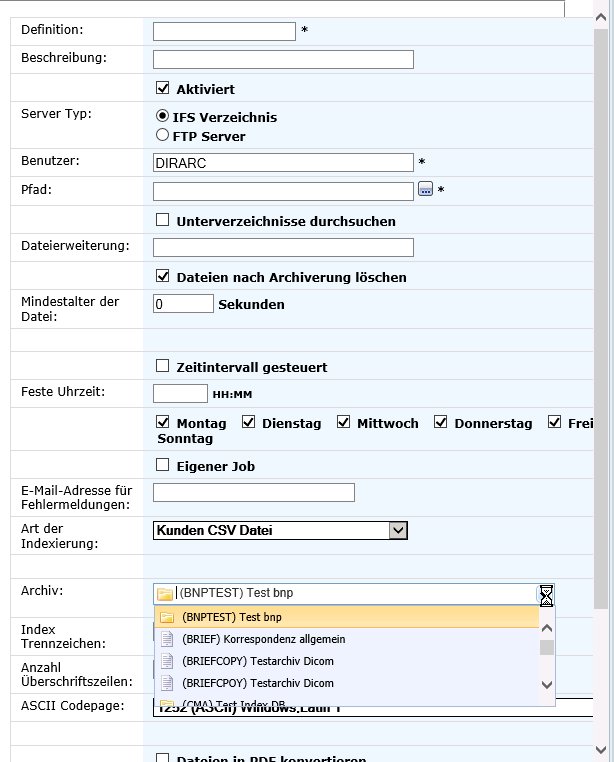
Task: Choose (BRIEF) Korrespondenz allgemein entry
Action: [x=347, y=639]
